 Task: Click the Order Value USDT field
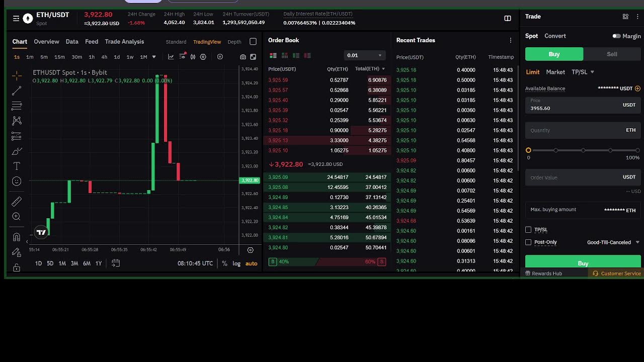pos(583,177)
